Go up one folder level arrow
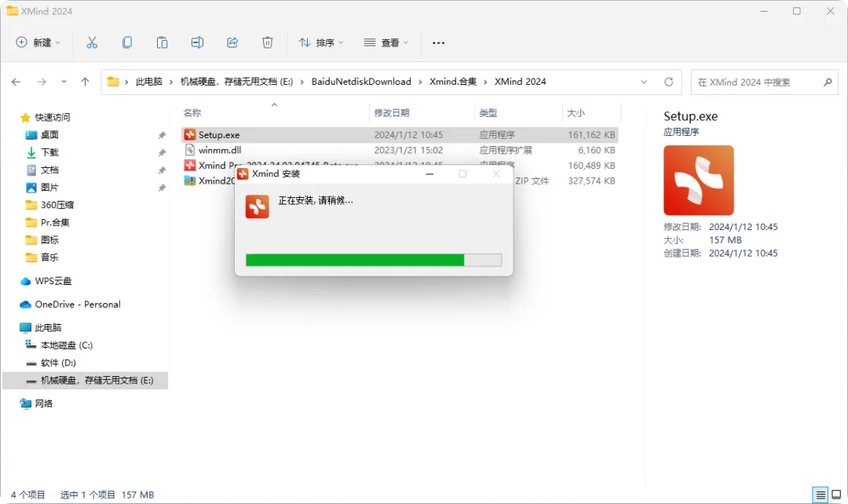The width and height of the screenshot is (848, 504). pos(85,82)
